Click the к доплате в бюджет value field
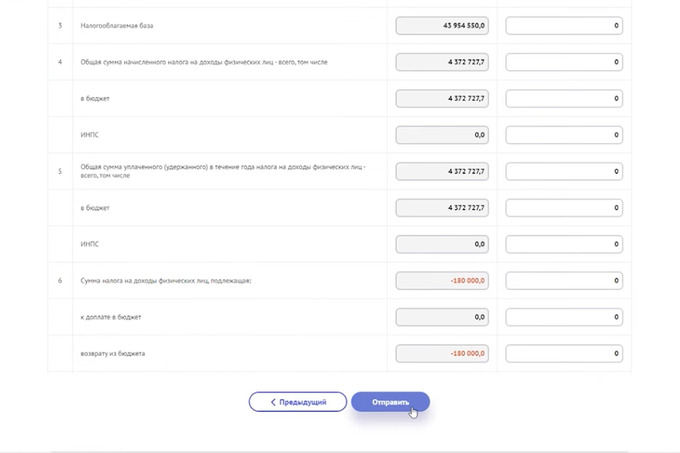 tap(442, 317)
